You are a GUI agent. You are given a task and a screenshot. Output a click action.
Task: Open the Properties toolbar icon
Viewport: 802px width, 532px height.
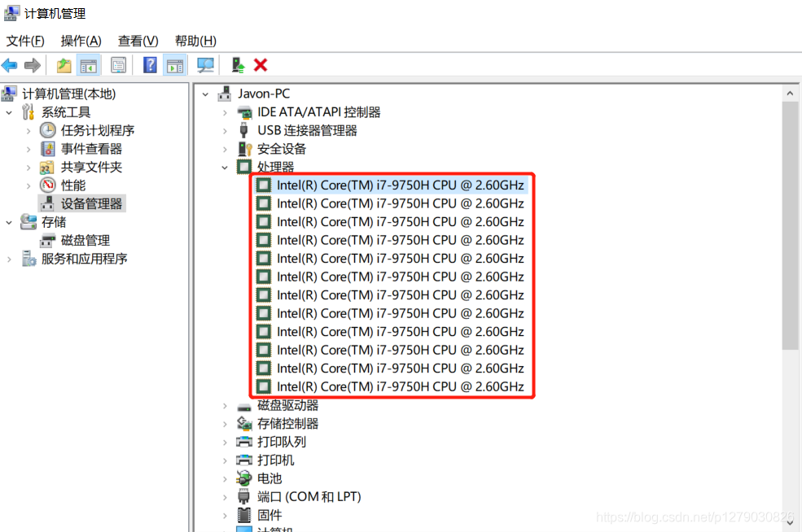[119, 65]
